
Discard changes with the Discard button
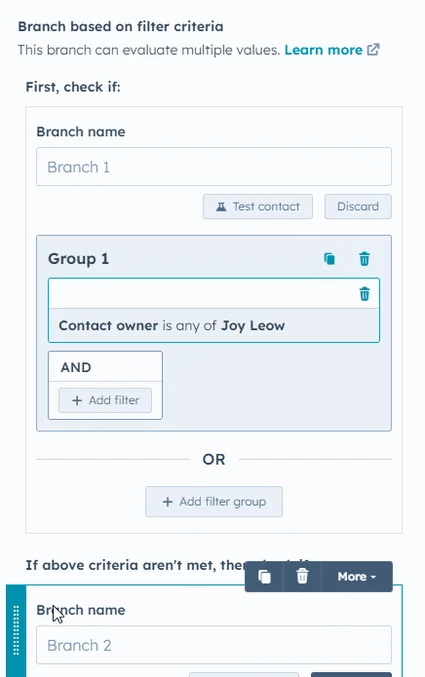[x=358, y=206]
